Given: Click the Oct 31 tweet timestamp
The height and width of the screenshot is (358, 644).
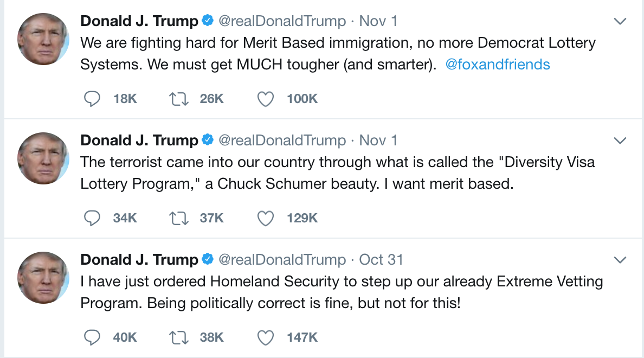Looking at the screenshot, I should (x=381, y=260).
